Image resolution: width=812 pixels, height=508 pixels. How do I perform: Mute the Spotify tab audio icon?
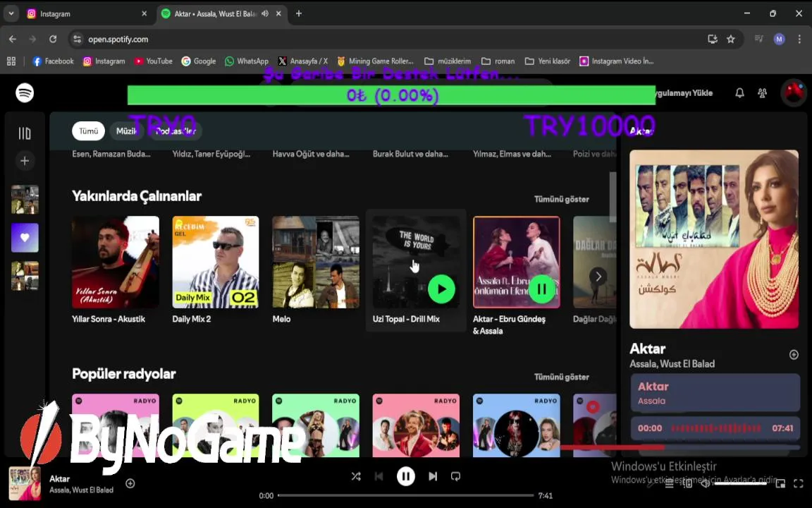coord(265,13)
